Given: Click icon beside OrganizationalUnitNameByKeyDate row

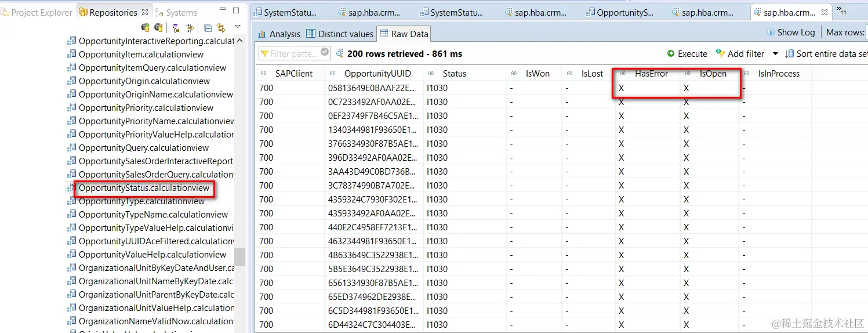Looking at the screenshot, I should pos(72,281).
